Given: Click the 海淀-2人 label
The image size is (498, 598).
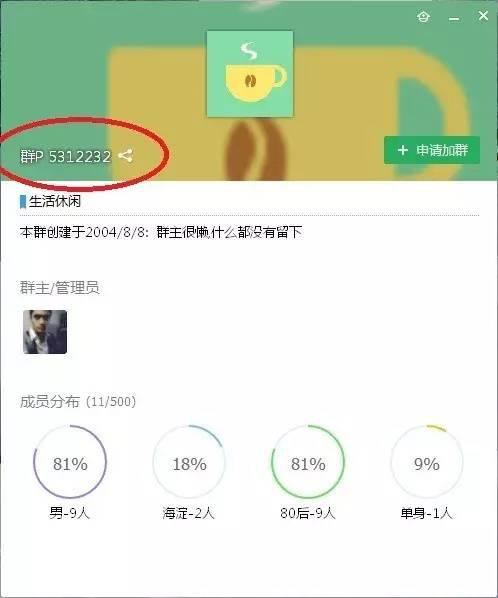Looking at the screenshot, I should (188, 513).
